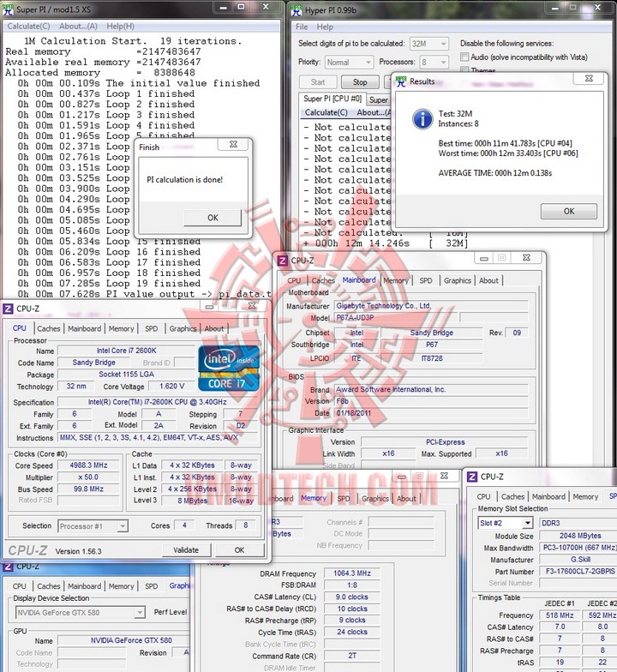The height and width of the screenshot is (672, 617).
Task: Minimize the Super PI window
Action: [223, 7]
